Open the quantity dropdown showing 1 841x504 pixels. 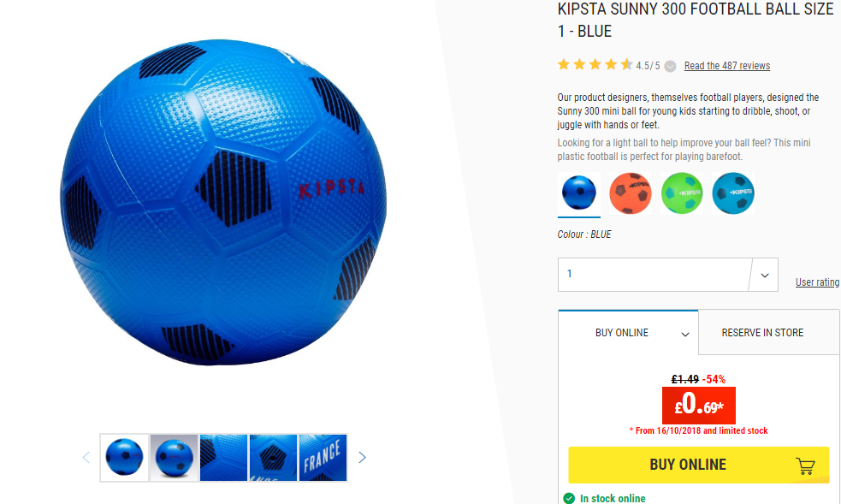[x=668, y=275]
